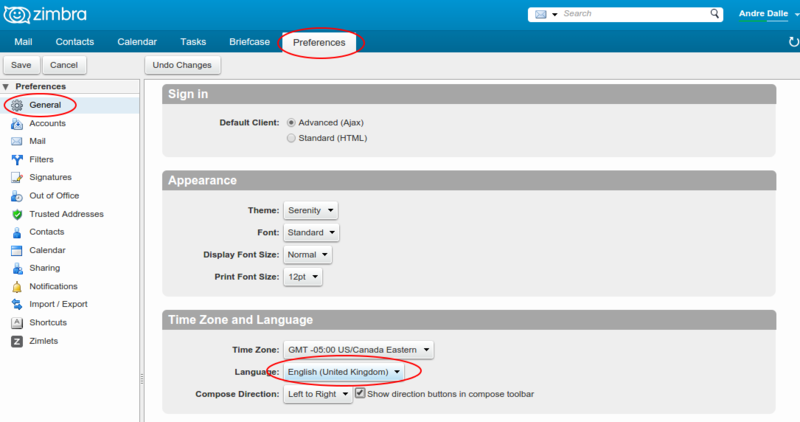Click the Import / Export arrows icon
The height and width of the screenshot is (422, 800).
point(17,305)
